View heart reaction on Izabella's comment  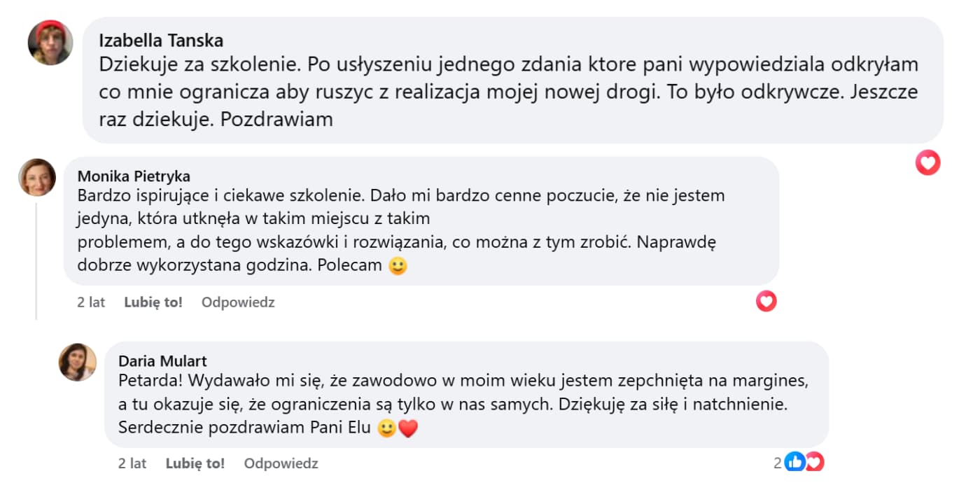[927, 163]
